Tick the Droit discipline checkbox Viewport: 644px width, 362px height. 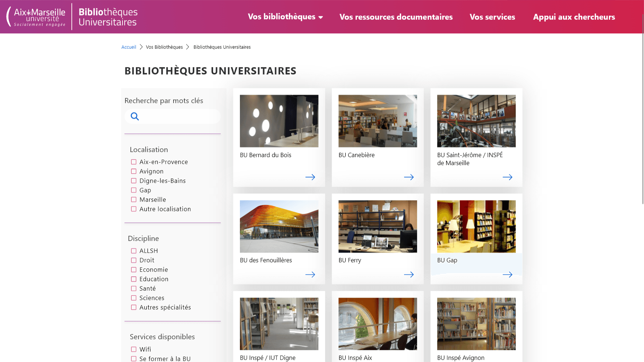click(134, 260)
